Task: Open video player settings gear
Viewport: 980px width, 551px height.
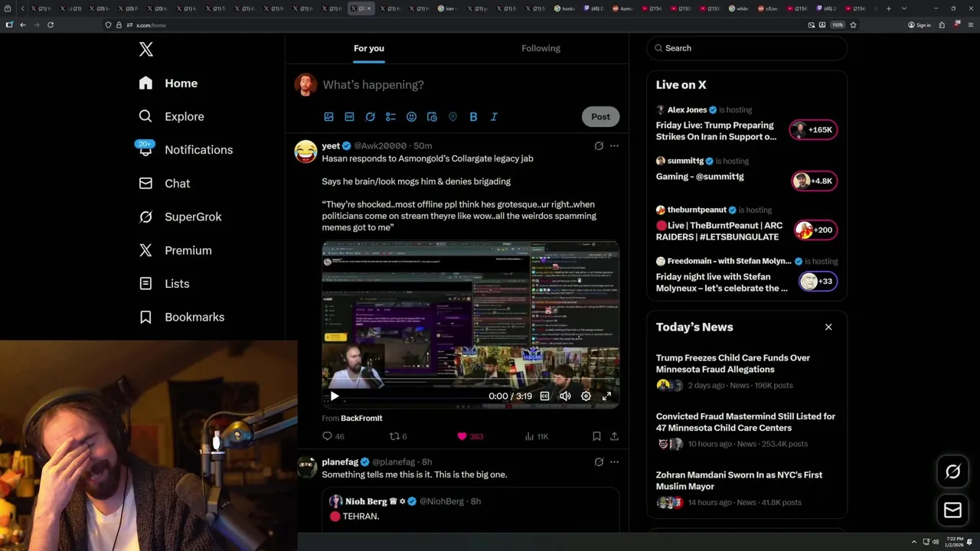Action: tap(586, 396)
